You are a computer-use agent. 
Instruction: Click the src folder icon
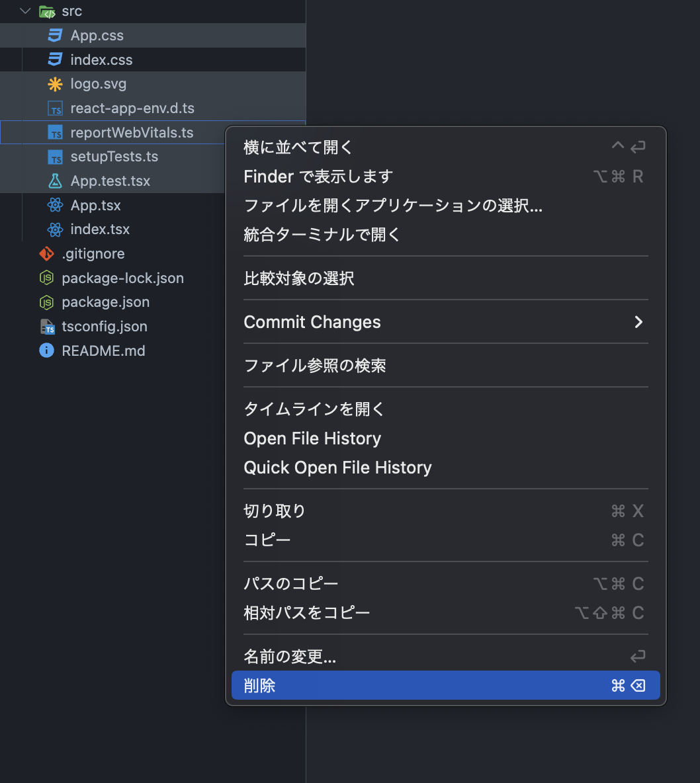[47, 11]
